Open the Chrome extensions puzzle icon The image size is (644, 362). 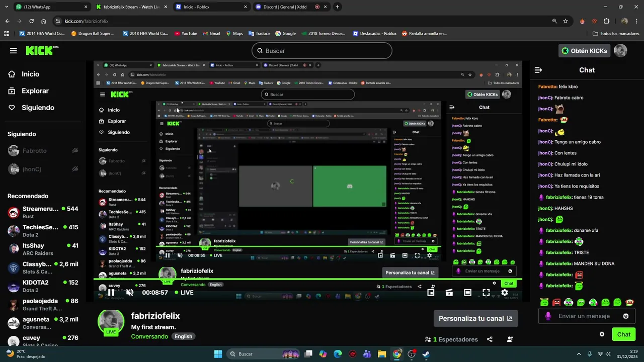point(606,21)
